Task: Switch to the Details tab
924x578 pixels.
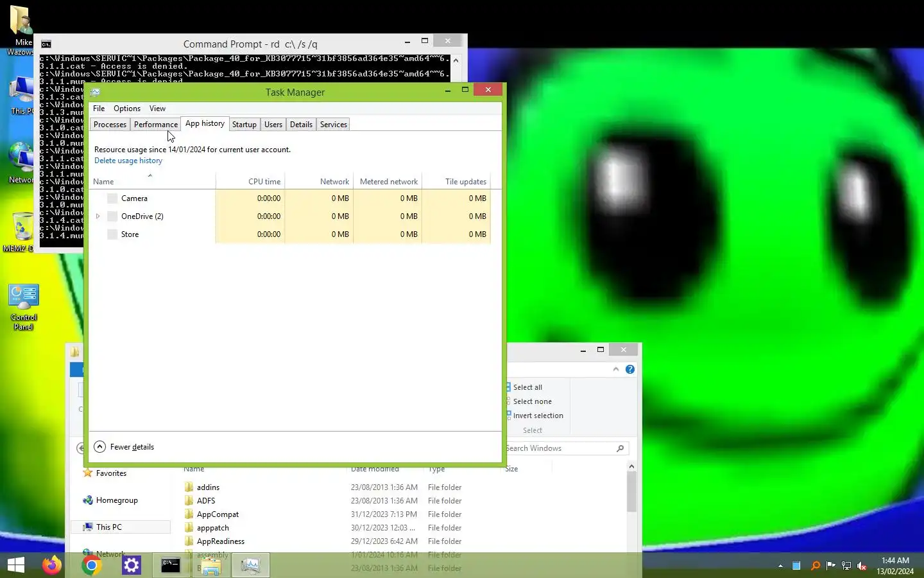Action: [301, 125]
